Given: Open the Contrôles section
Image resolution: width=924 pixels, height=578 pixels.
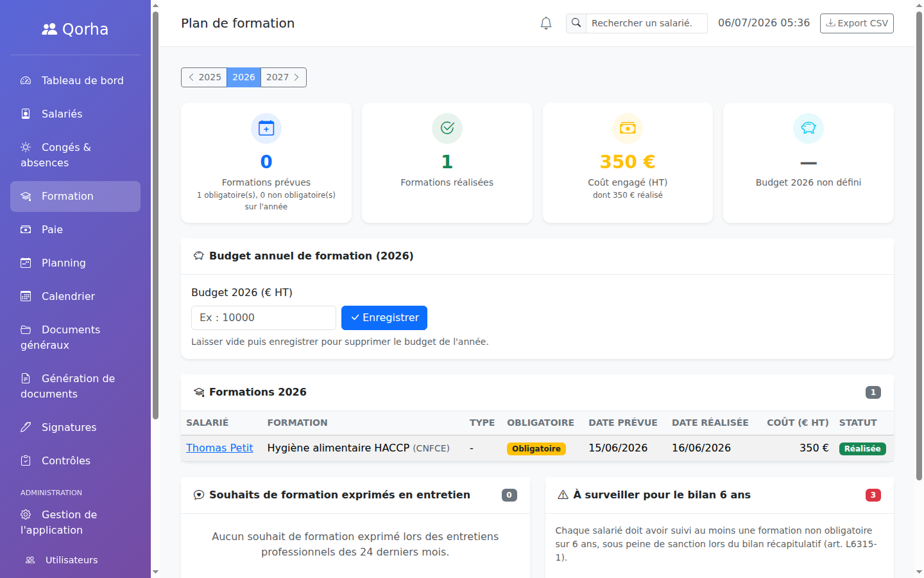Looking at the screenshot, I should 75,461.
